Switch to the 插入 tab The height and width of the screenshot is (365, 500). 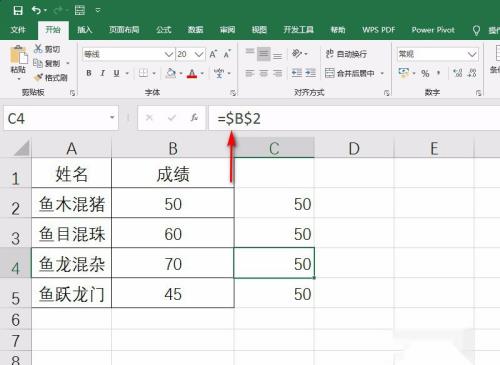(x=85, y=30)
